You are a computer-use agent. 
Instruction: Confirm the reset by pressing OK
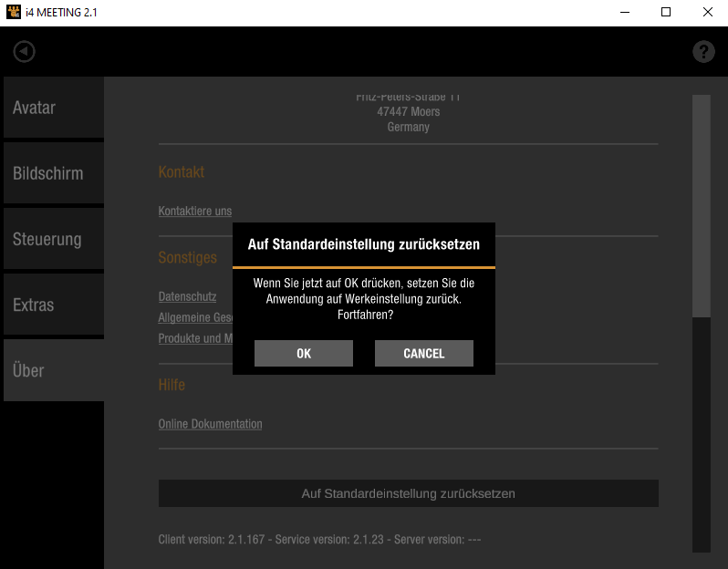[x=304, y=354]
